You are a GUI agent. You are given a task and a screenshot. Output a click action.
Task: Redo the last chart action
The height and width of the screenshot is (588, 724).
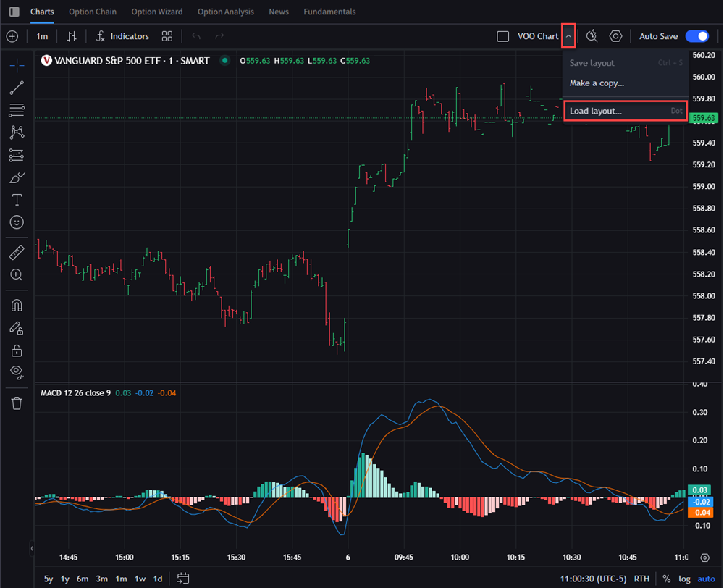(219, 36)
